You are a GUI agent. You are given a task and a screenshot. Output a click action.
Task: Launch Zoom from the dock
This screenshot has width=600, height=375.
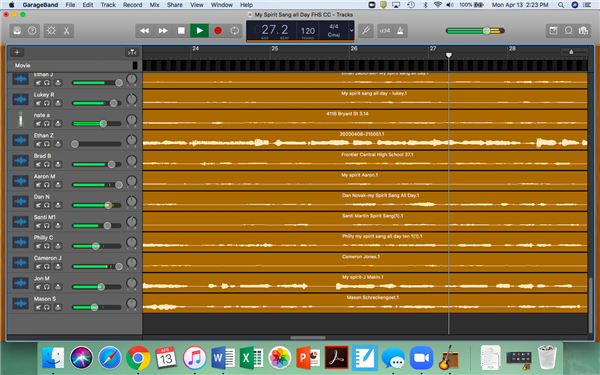(421, 358)
